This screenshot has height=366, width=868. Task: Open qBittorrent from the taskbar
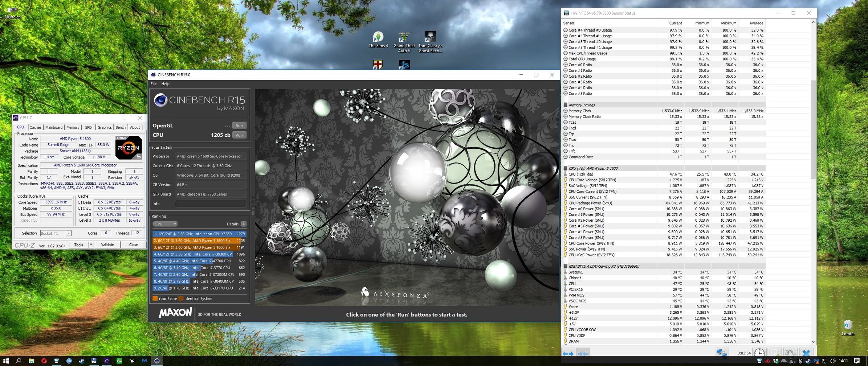[69, 361]
